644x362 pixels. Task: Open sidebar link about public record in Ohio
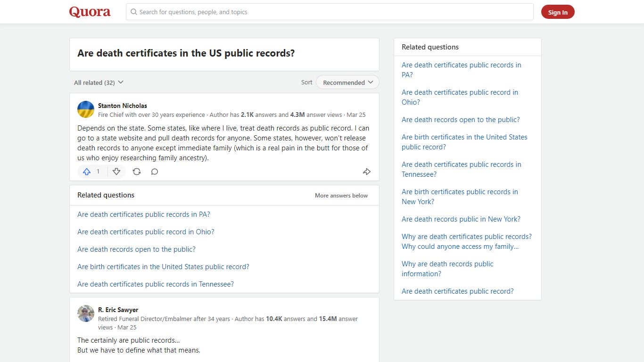460,97
